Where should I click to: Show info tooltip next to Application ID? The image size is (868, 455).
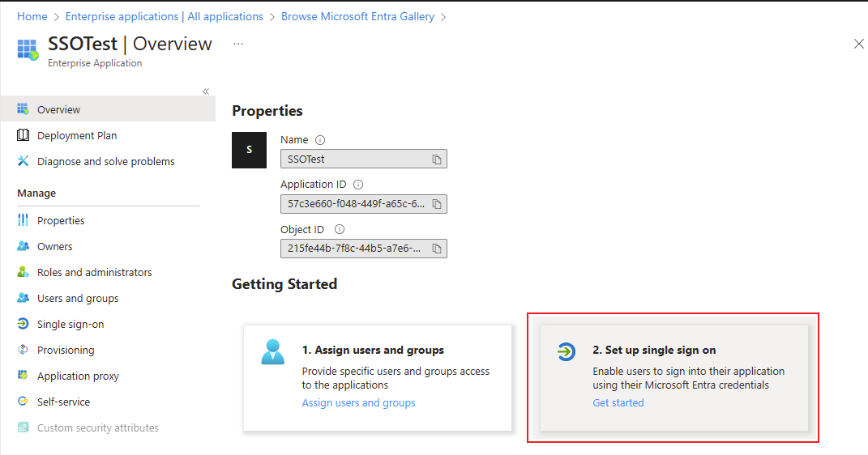click(358, 185)
